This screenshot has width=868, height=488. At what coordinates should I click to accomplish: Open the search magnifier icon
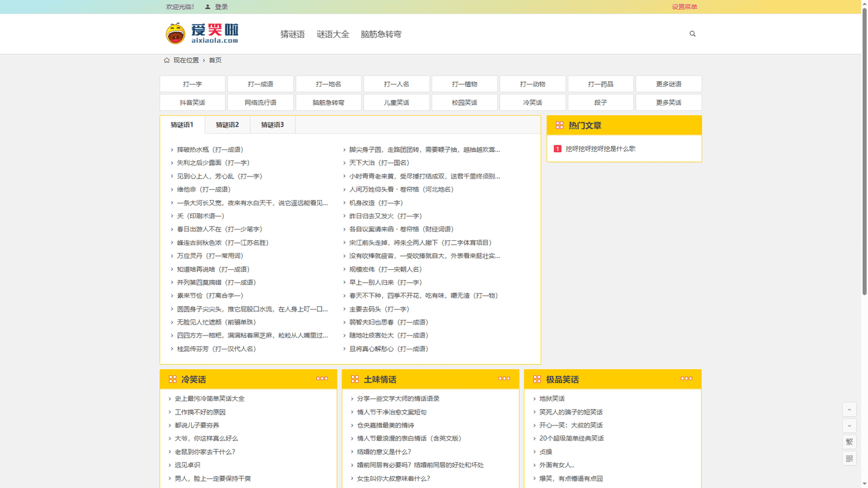693,34
